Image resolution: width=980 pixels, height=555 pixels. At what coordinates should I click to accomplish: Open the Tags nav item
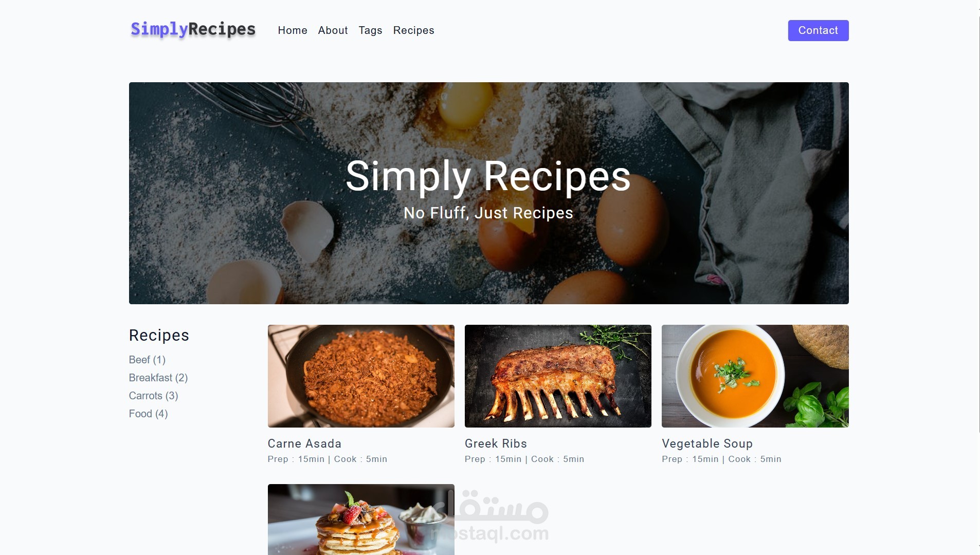coord(370,30)
